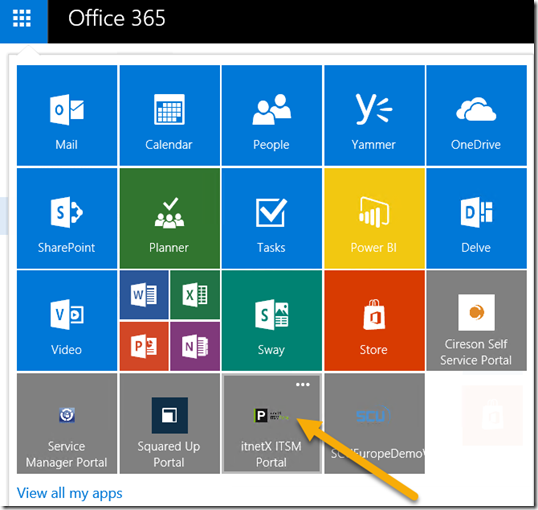Open the OneDrive tile
538x510 pixels.
477,115
